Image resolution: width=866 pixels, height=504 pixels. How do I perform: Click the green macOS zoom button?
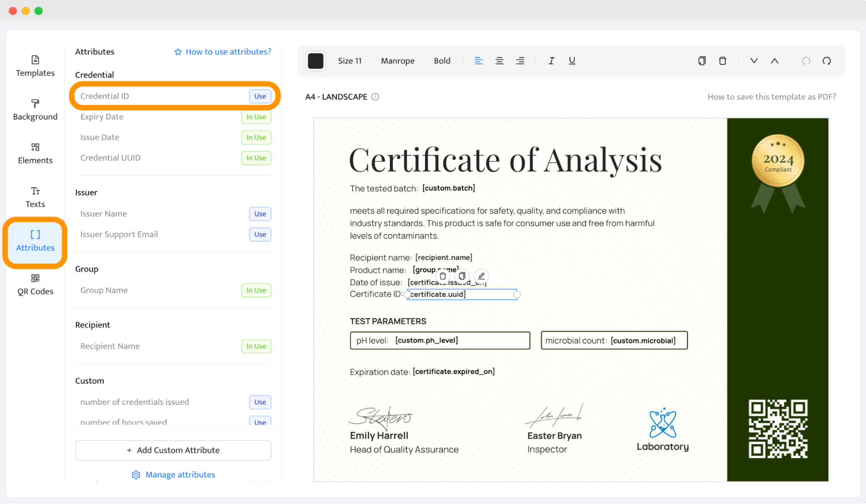(39, 11)
